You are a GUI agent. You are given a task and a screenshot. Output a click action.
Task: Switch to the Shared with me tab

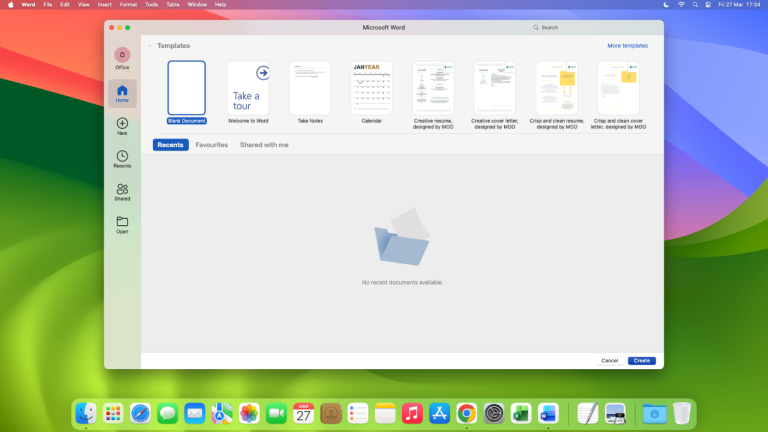[x=264, y=145]
